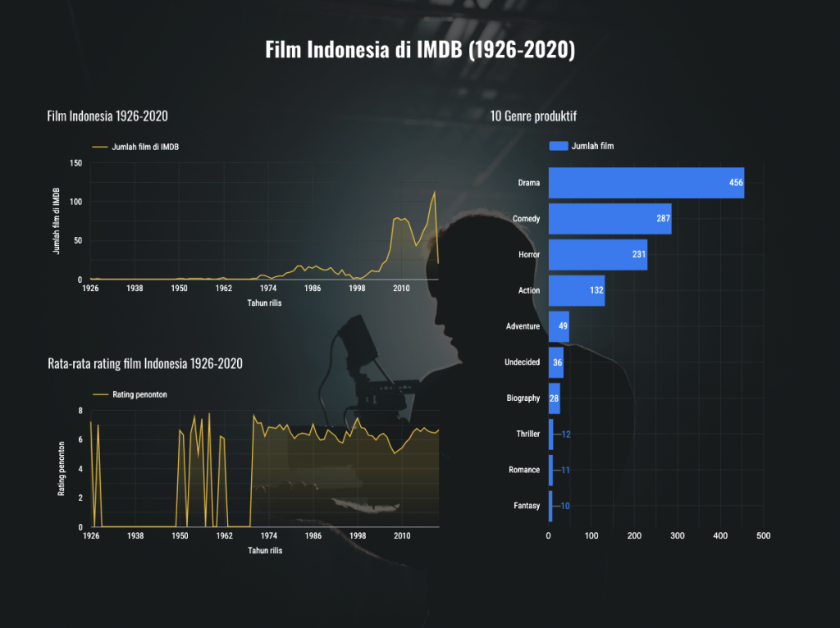Select the Undecided bar with 36
The width and height of the screenshot is (840, 628).
[x=556, y=362]
